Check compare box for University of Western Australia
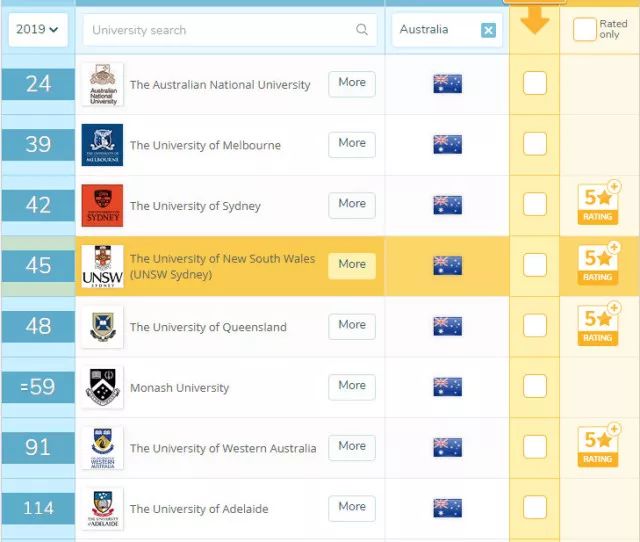 click(535, 446)
